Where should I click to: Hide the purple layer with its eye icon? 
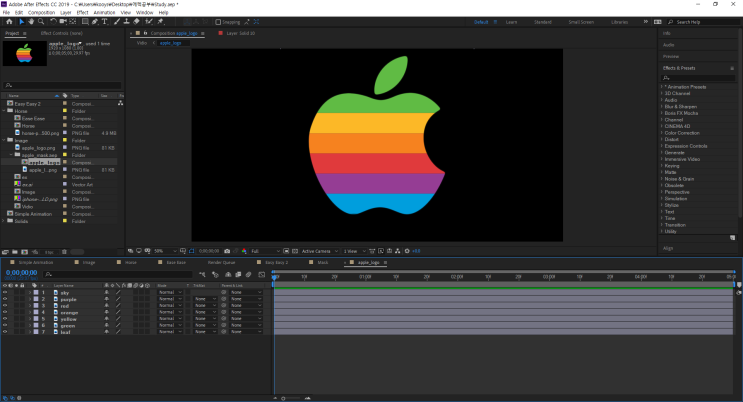[5, 299]
